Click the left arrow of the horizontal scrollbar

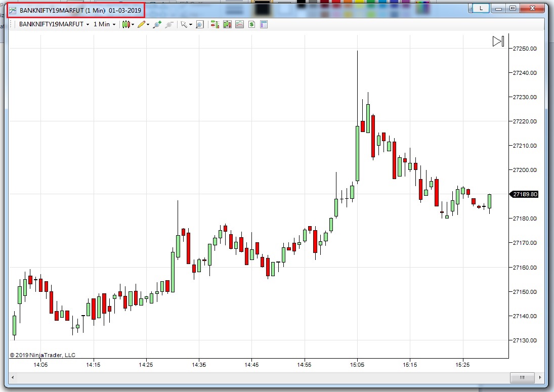coord(13,377)
